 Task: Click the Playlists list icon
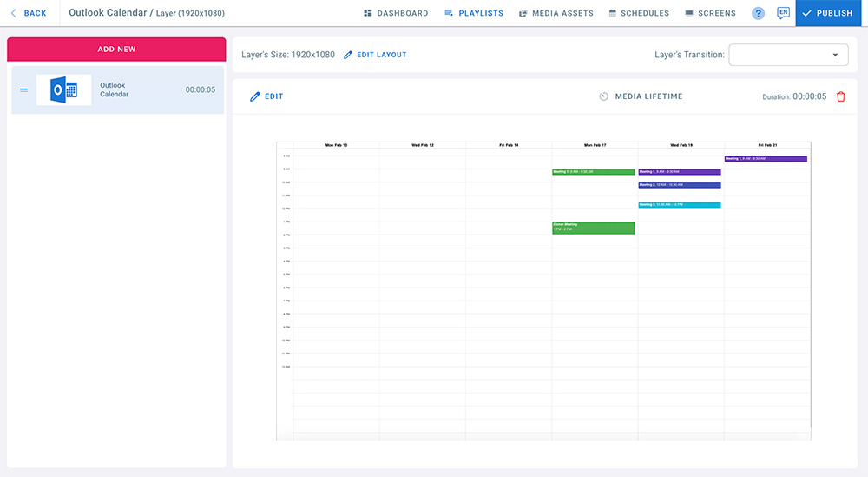click(x=449, y=13)
